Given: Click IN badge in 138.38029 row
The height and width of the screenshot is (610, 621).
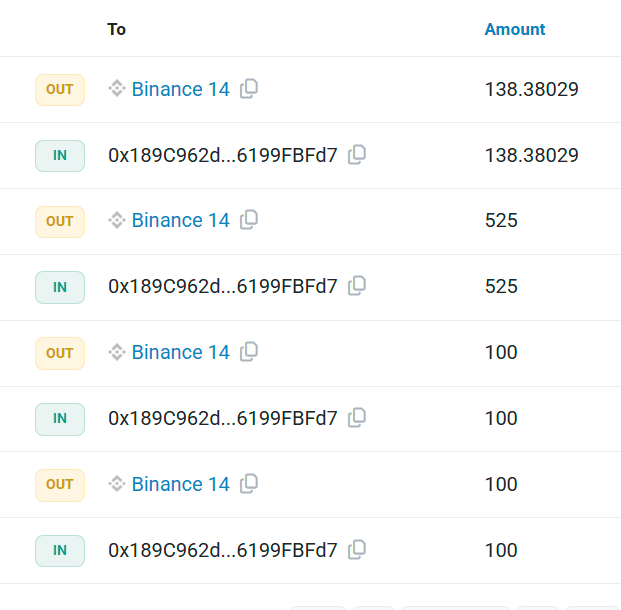Looking at the screenshot, I should 60,156.
